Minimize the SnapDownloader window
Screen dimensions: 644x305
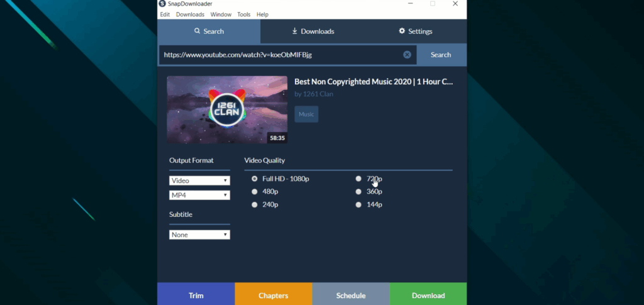click(x=411, y=4)
